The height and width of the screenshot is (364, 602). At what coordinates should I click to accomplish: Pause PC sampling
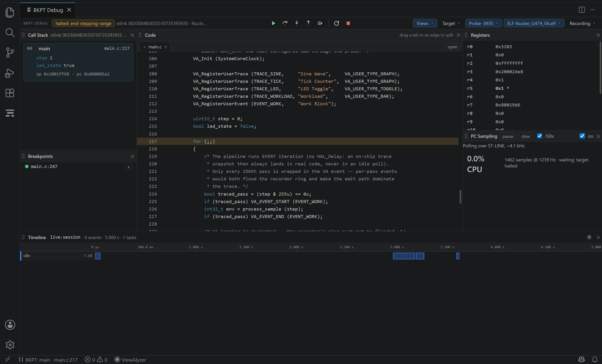point(508,136)
